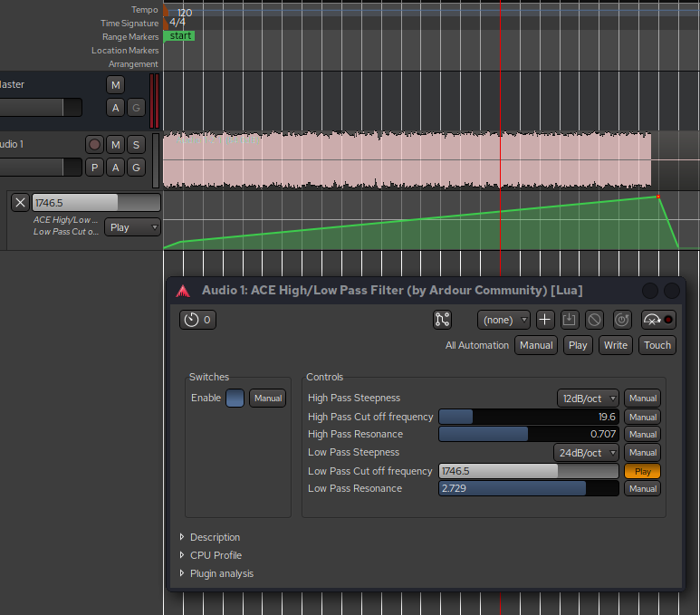Click the plugin latency clock button
Image resolution: width=700 pixels, height=615 pixels.
coord(197,320)
